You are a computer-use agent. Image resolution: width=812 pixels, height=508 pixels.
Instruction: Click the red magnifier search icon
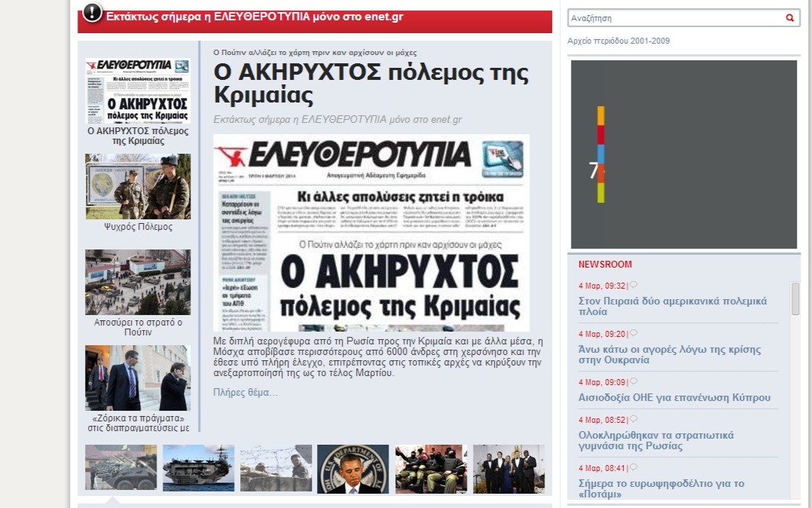pyautogui.click(x=789, y=18)
